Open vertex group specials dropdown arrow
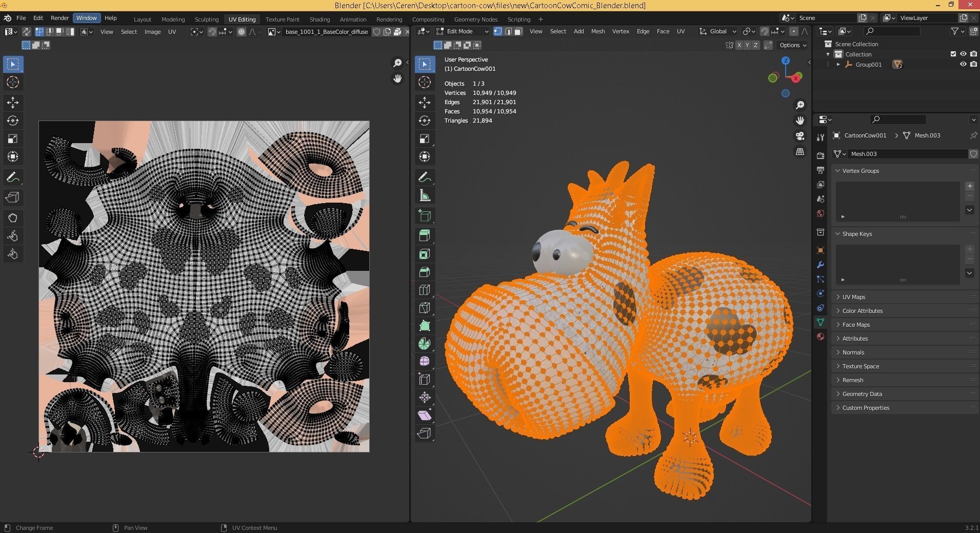This screenshot has width=980, height=533. (970, 210)
